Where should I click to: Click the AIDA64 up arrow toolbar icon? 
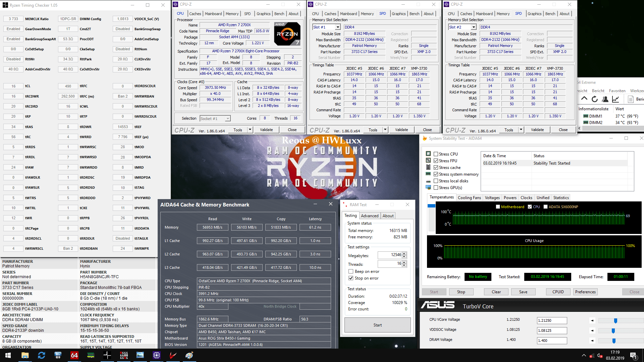[x=584, y=99]
